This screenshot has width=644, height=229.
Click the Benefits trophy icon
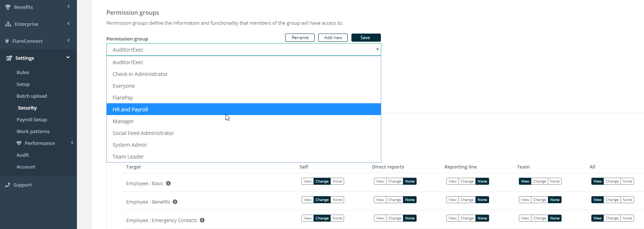(x=8, y=7)
